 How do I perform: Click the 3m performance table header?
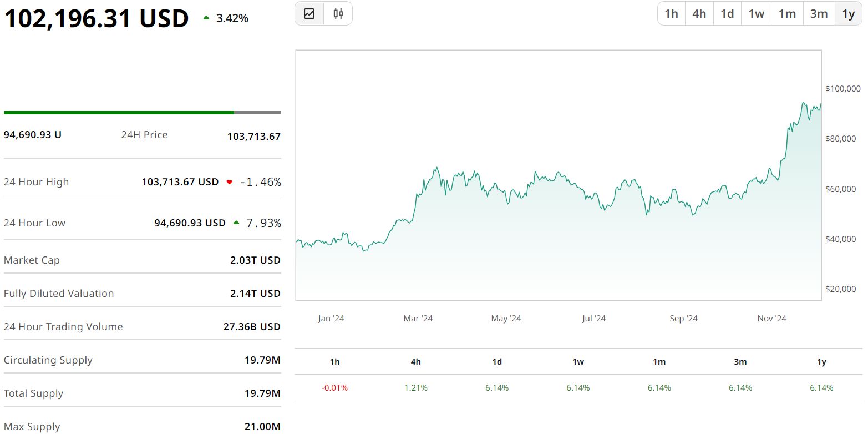(740, 362)
